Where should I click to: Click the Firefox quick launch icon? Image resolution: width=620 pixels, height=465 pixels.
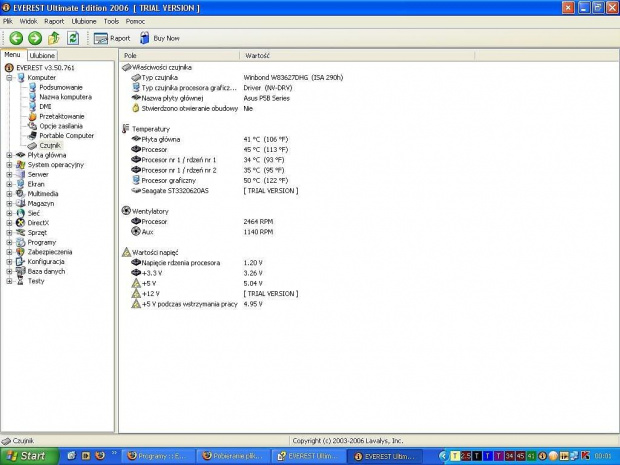point(100,456)
